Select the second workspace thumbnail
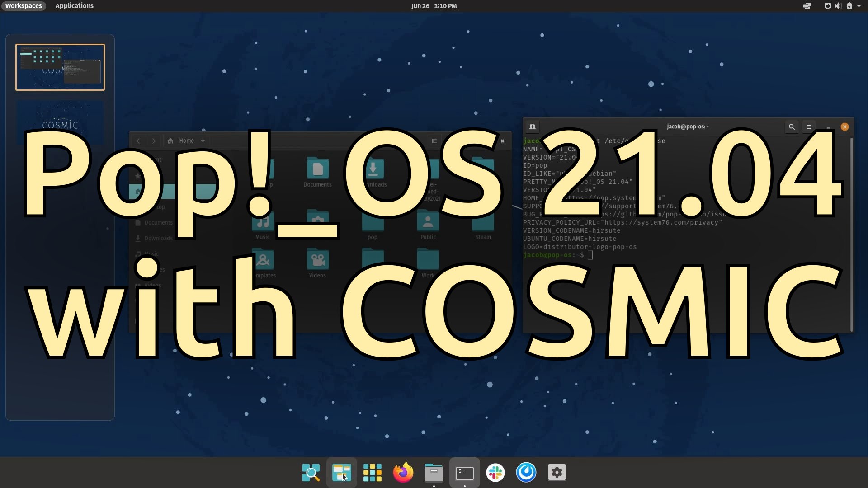This screenshot has width=868, height=488. pyautogui.click(x=60, y=122)
